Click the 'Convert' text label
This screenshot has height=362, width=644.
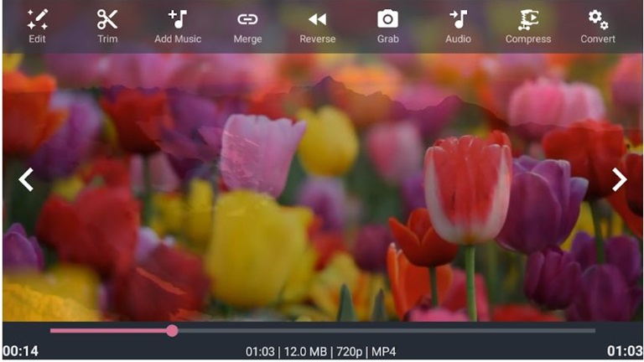point(598,39)
